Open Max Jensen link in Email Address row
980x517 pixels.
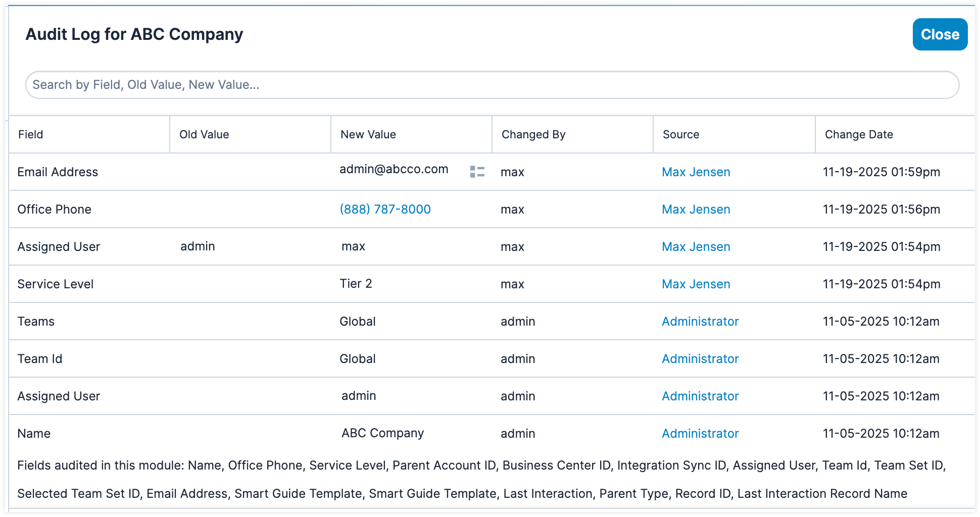696,172
